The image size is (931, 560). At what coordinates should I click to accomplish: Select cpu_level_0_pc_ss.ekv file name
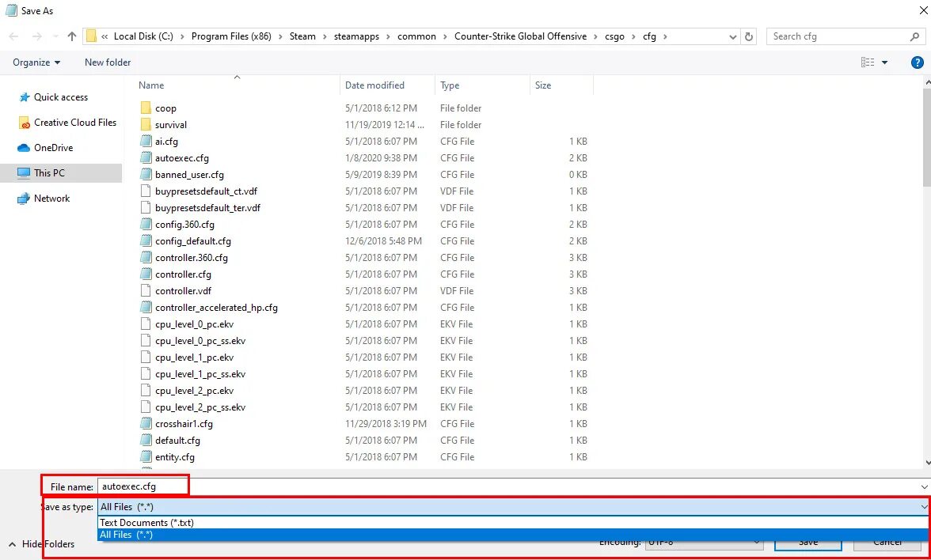point(200,340)
